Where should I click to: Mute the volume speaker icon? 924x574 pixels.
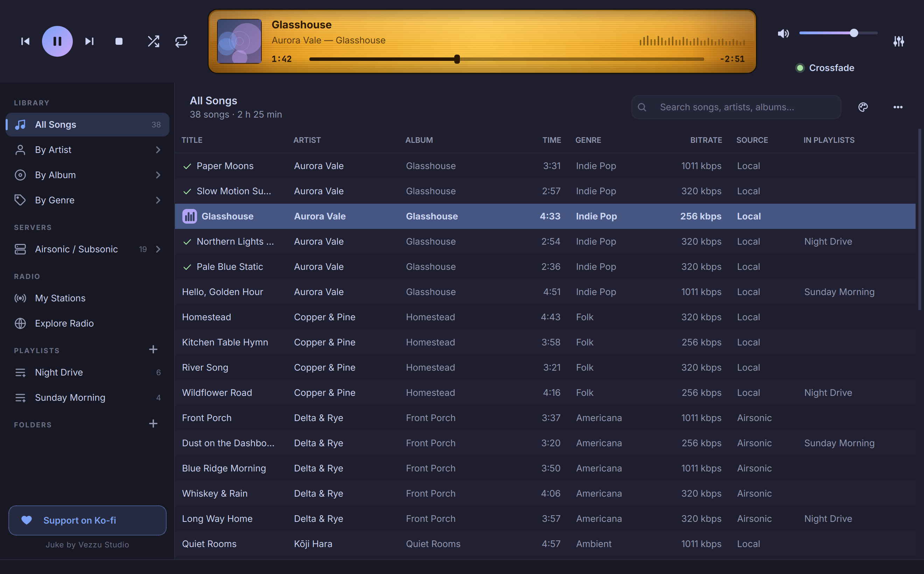(x=783, y=33)
